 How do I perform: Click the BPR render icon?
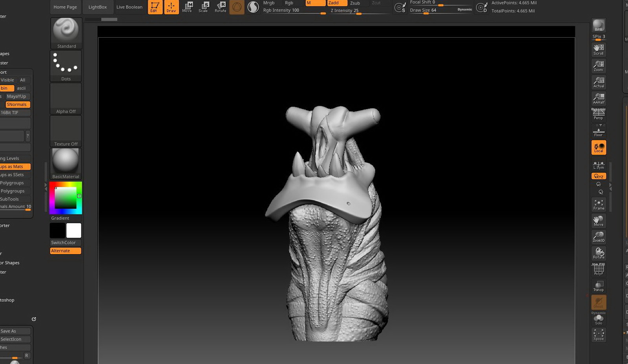599,25
